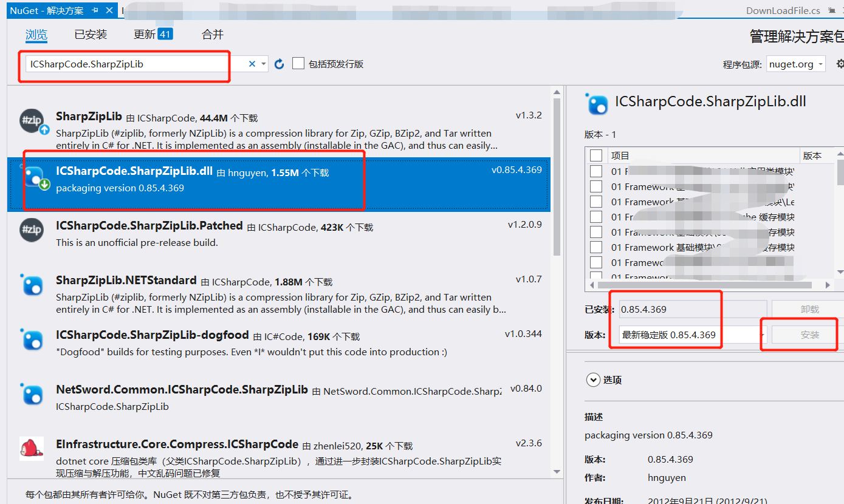Select ICSharpCode.SharpZipLib.dll package title
This screenshot has height=504, width=844.
coord(134,171)
